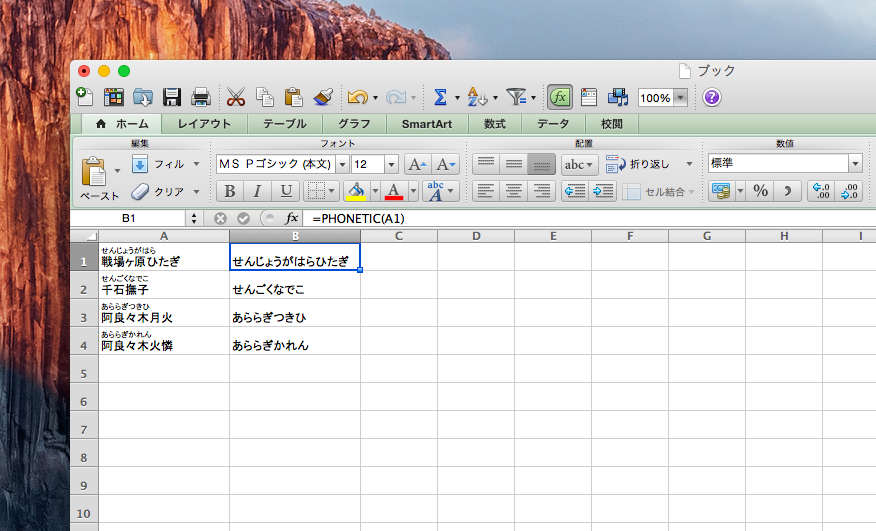Click the formula bar input
876x531 pixels.
[x=589, y=219]
